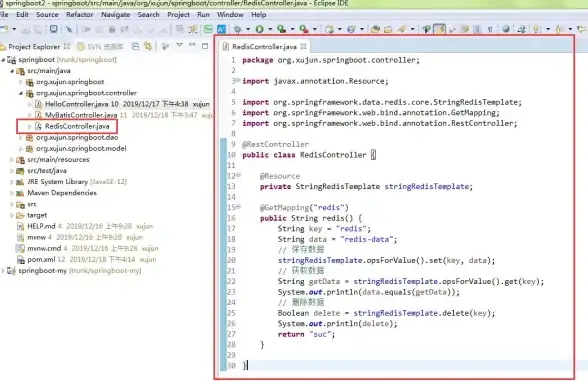Image resolution: width=588 pixels, height=381 pixels.
Task: Select the mvnw.cmd file
Action: pyautogui.click(x=44, y=248)
